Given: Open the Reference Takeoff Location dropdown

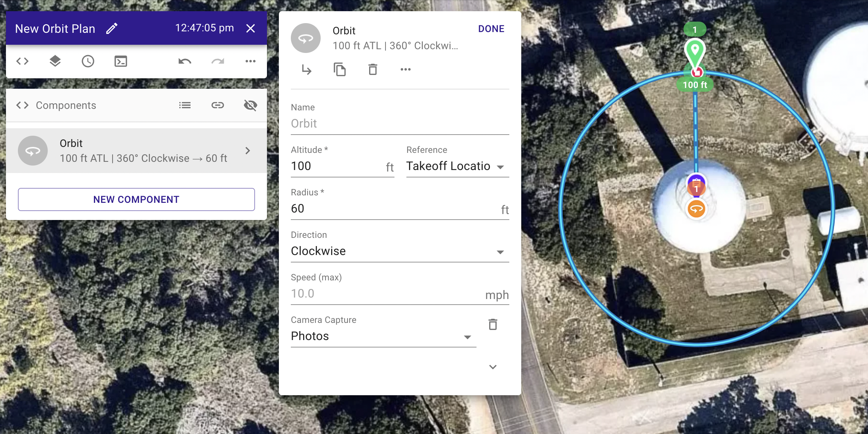Looking at the screenshot, I should pos(457,166).
